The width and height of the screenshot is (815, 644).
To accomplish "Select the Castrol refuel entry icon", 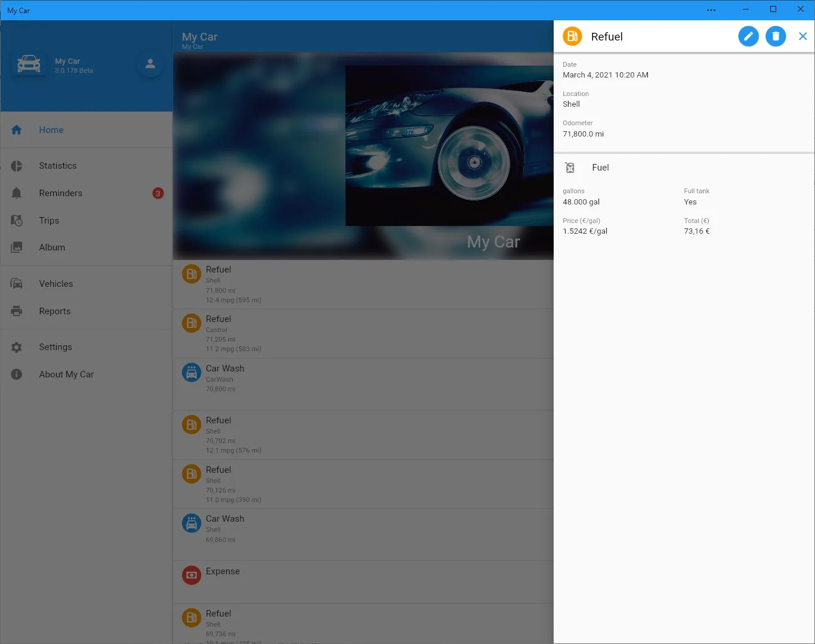I will click(192, 323).
